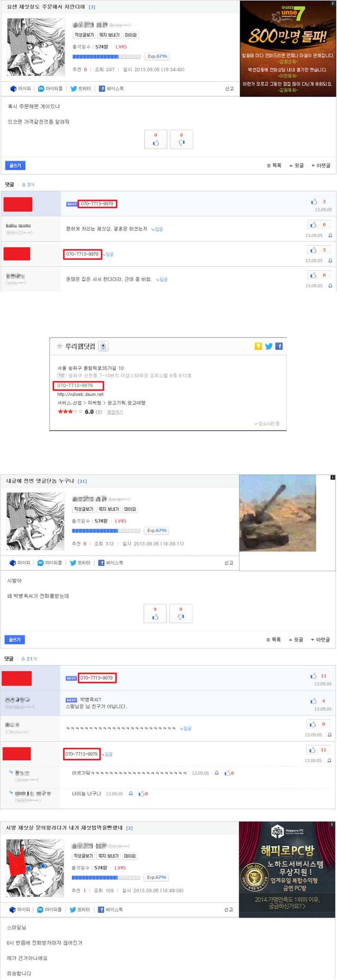The height and width of the screenshot is (980, 337).
Task: Go to 윗글 under '요센 제삿상도' post
Action: pos(296,165)
